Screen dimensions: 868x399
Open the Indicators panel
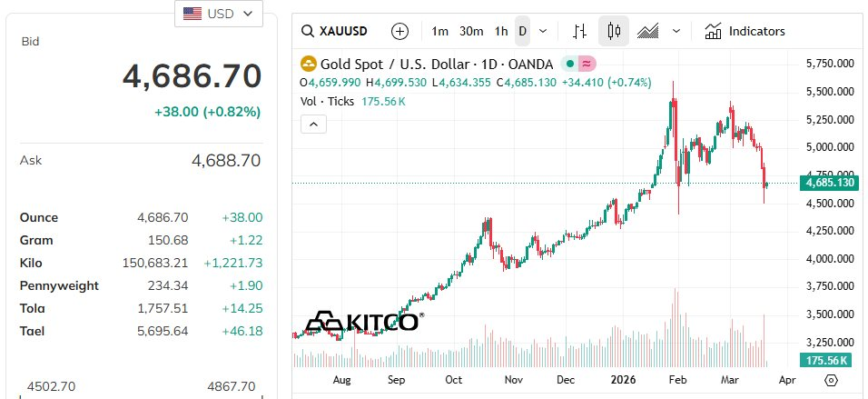[x=745, y=31]
